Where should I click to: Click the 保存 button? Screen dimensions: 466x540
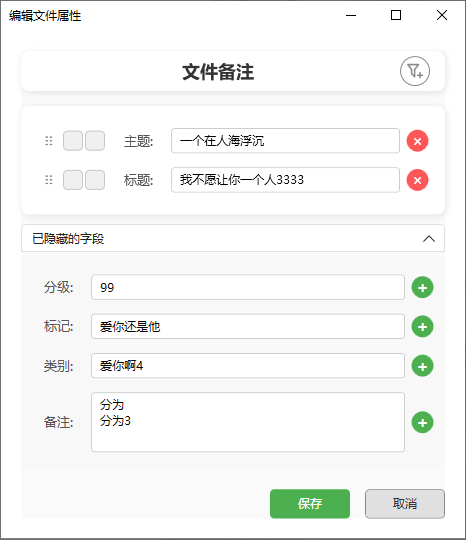click(310, 503)
